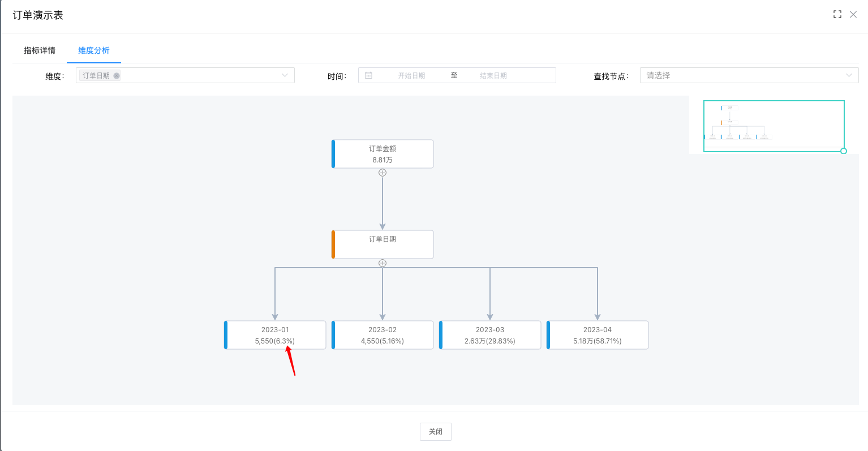868x451 pixels.
Task: Click the 结束日期 input field
Action: [493, 75]
